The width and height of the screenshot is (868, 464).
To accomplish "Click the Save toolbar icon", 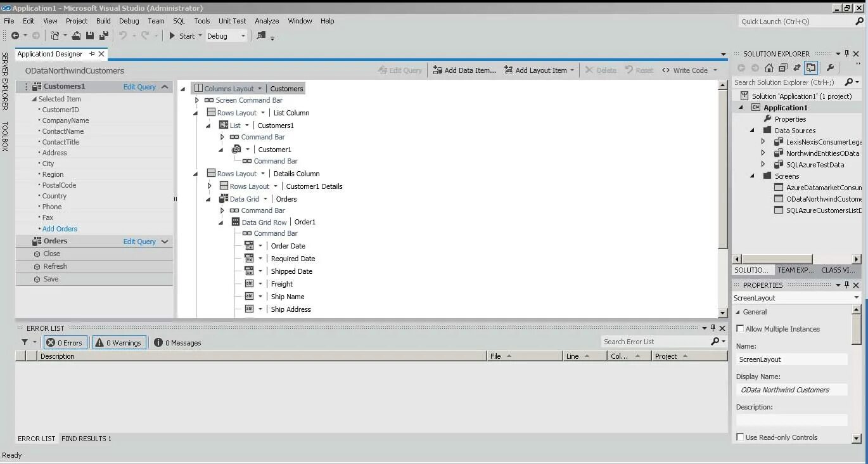I will pyautogui.click(x=90, y=36).
